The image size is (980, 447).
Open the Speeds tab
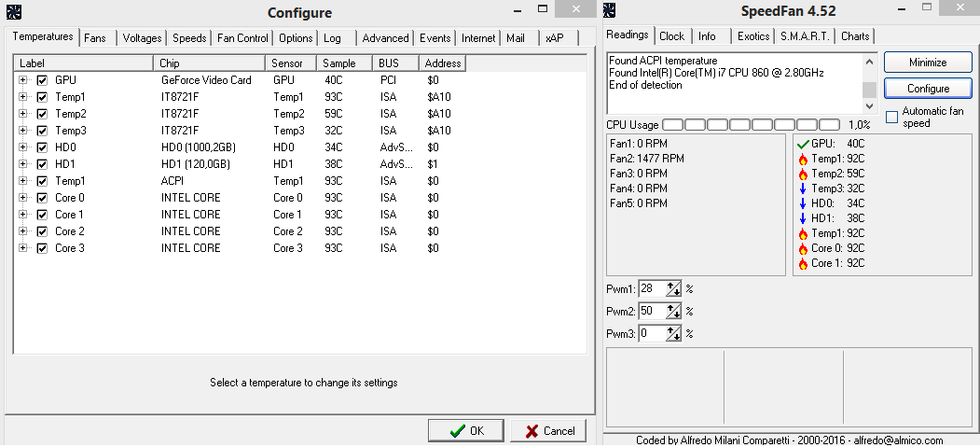point(189,38)
